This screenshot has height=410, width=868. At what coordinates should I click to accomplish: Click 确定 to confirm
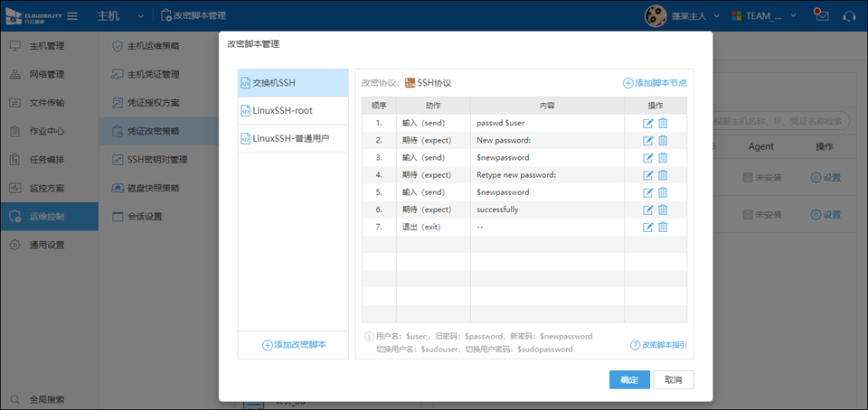point(628,379)
